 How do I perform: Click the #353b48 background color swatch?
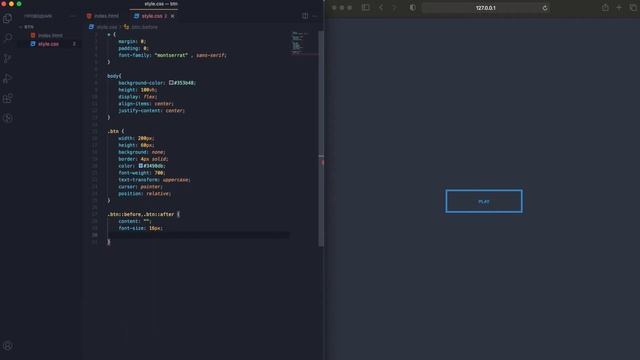coord(171,82)
